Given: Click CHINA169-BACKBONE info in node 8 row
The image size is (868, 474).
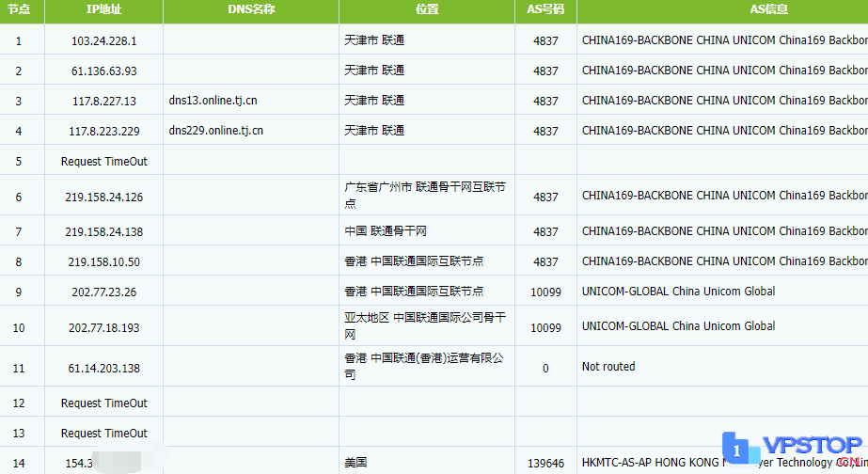Looking at the screenshot, I should (725, 261).
